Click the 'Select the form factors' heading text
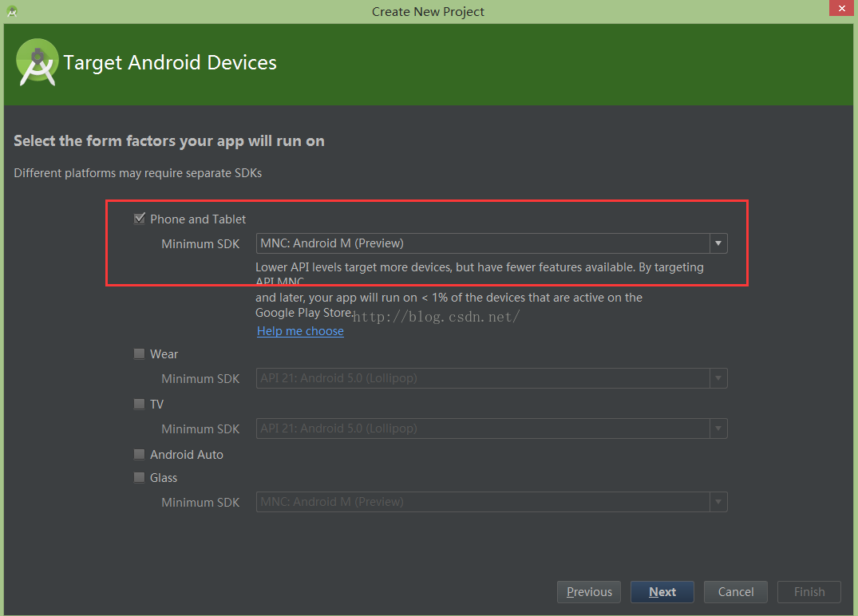This screenshot has width=858, height=616. (x=169, y=141)
